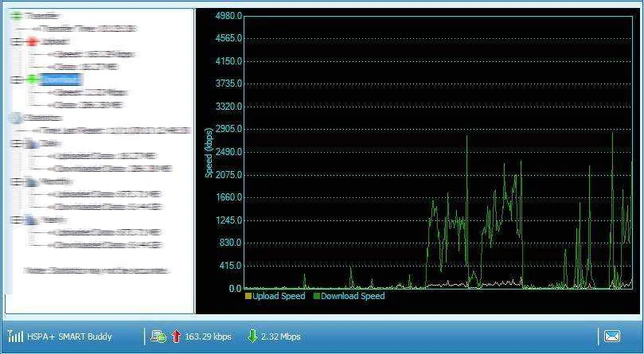
Task: Click the 'HSPA+ SMART Buddy' network label
Action: point(69,336)
